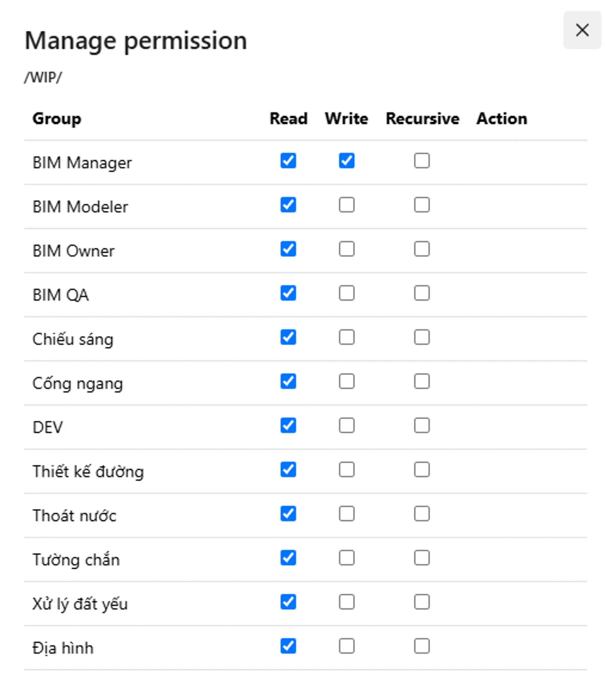Image resolution: width=605 pixels, height=700 pixels.
Task: Enable Write permission for BIM Modeler
Action: [346, 205]
